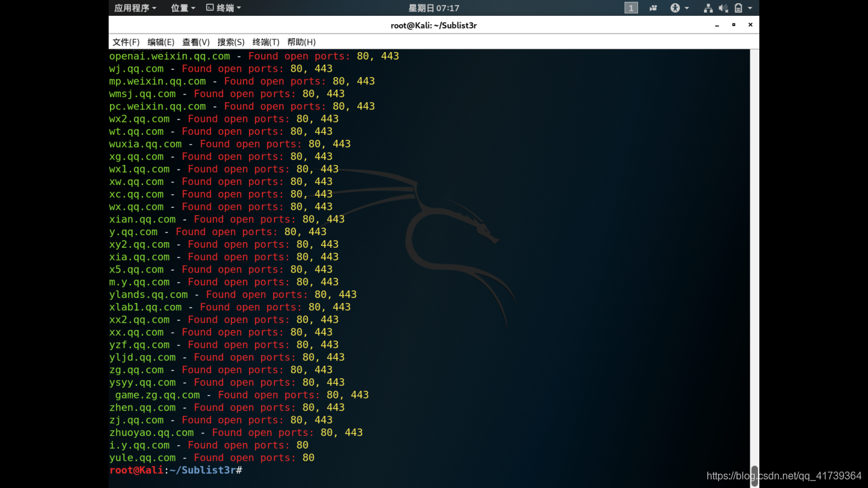
Task: Click the text pc.weixin.qq.com
Action: click(x=158, y=106)
